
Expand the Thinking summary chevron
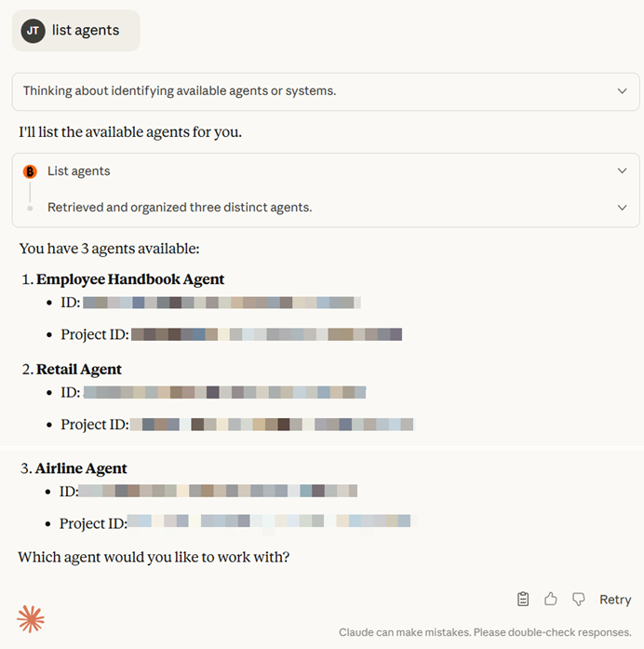pyautogui.click(x=622, y=91)
